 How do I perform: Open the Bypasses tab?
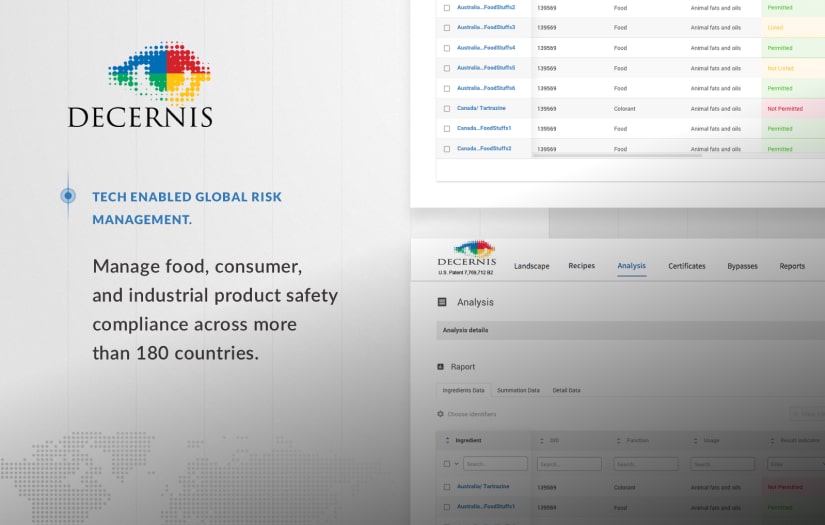[742, 266]
